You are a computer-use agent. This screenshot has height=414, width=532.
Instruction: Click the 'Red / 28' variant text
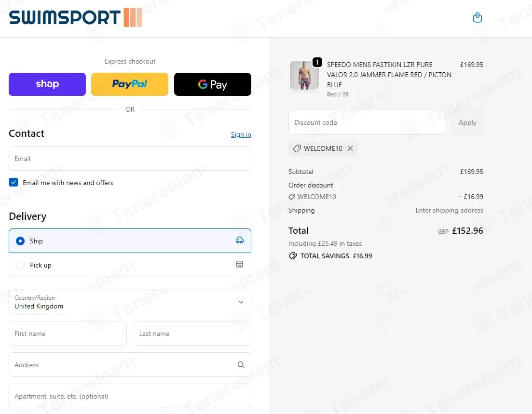[338, 94]
